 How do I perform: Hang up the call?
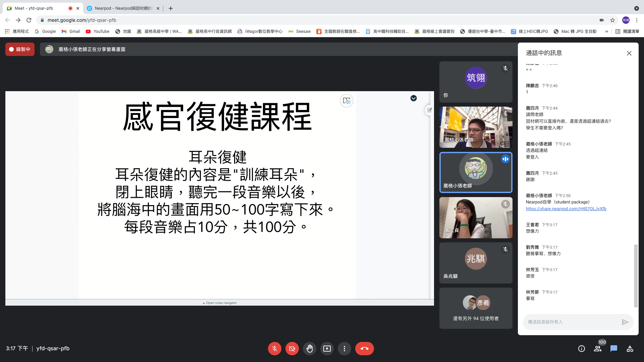364,349
